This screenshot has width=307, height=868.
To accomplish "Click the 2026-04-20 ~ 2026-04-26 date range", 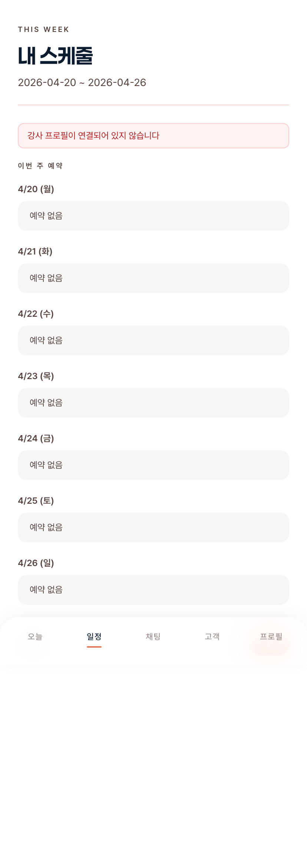I will pyautogui.click(x=82, y=82).
